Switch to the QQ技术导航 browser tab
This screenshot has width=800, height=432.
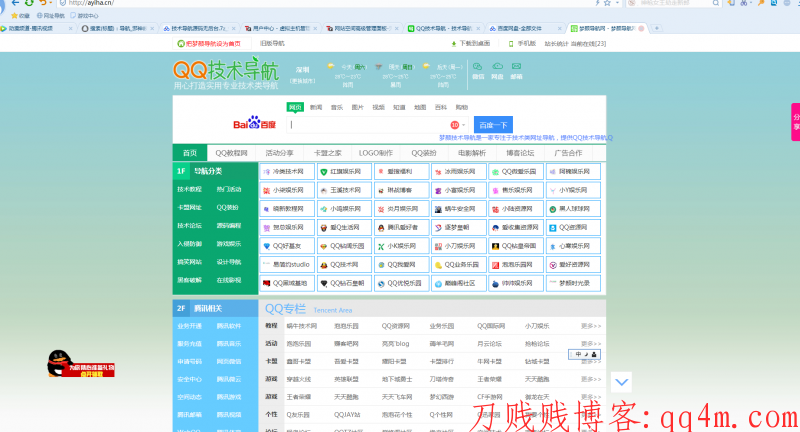click(444, 28)
